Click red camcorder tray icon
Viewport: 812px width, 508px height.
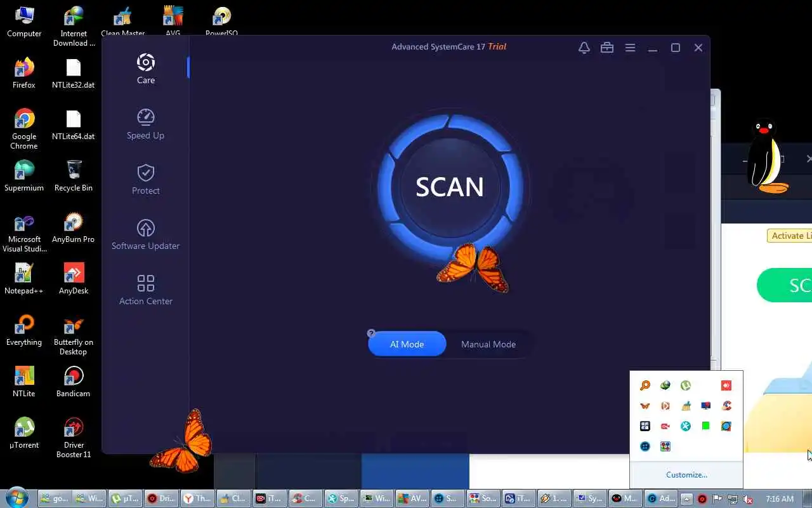point(665,426)
